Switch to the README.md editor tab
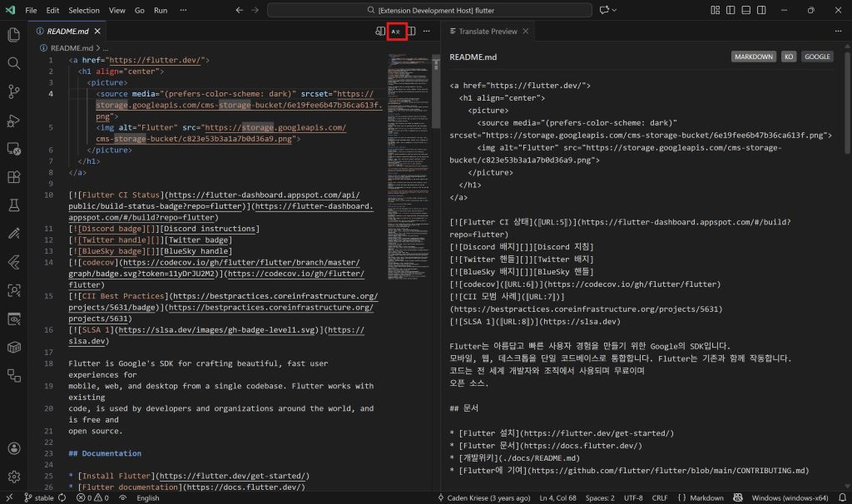Screen dimensions: 852x504 coord(67,32)
